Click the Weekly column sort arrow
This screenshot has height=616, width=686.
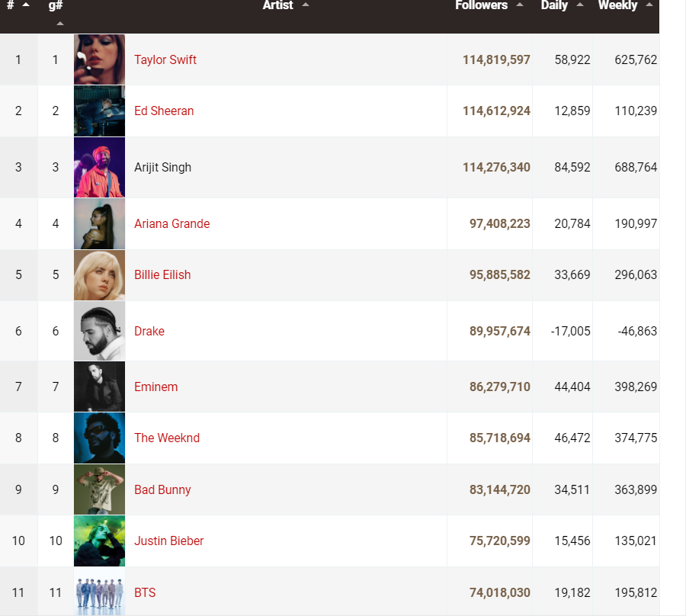coord(649,5)
